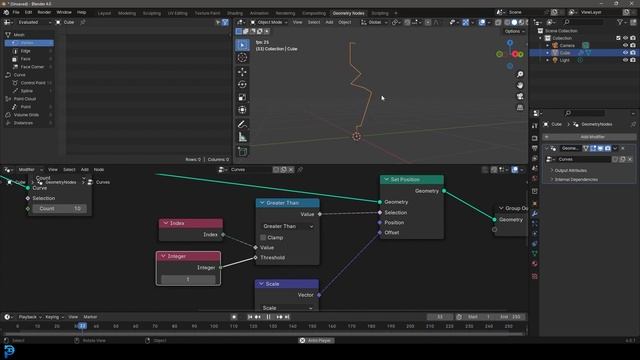The width and height of the screenshot is (640, 360).
Task: Open the Keying popover in timeline
Action: (54, 317)
